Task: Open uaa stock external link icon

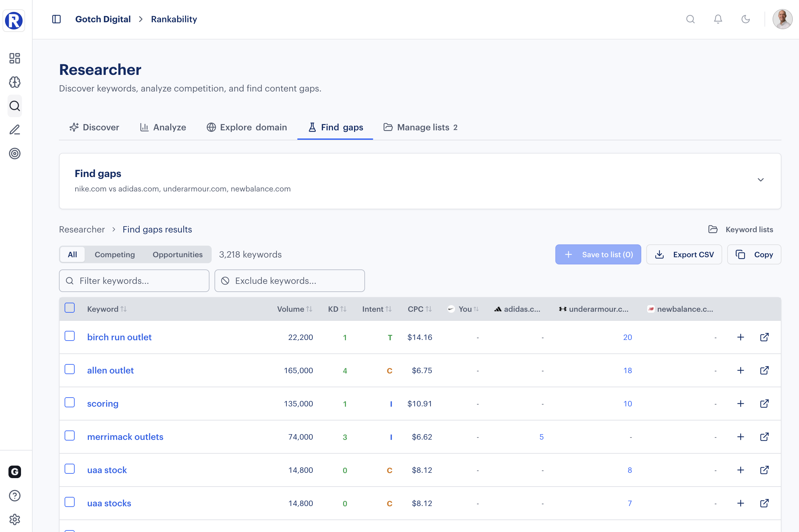Action: [x=765, y=470]
